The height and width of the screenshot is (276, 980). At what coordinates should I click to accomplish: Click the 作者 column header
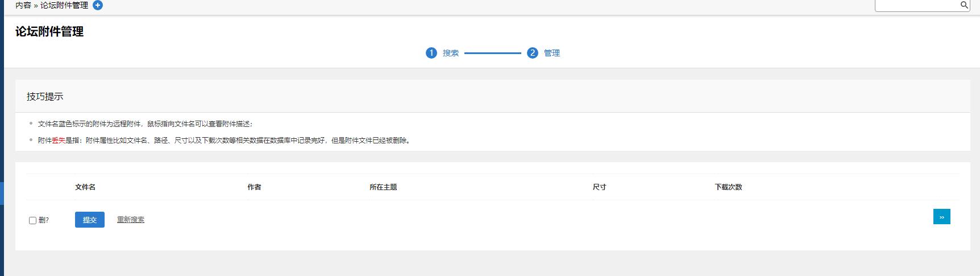click(x=254, y=187)
